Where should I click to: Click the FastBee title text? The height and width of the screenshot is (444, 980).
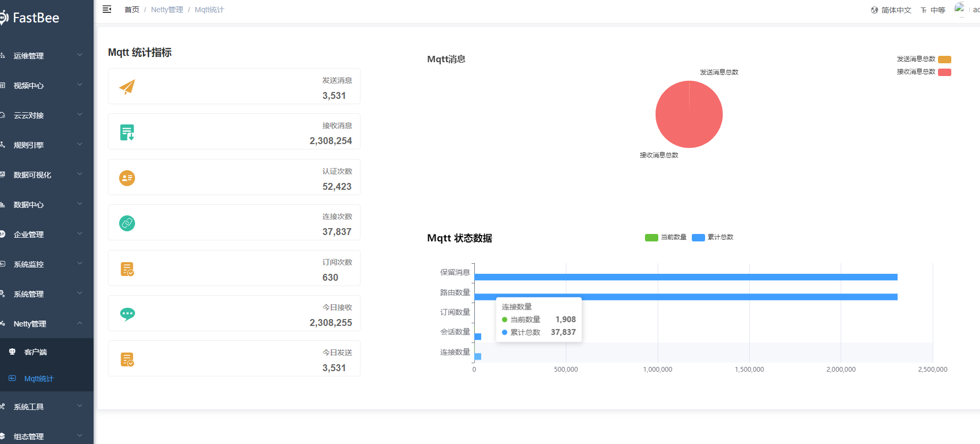pos(36,18)
